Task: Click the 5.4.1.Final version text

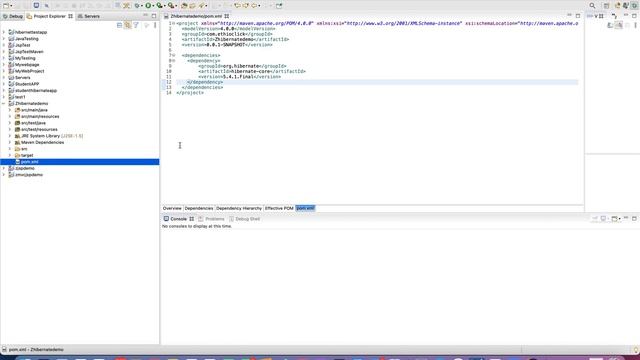Action: pos(239,77)
